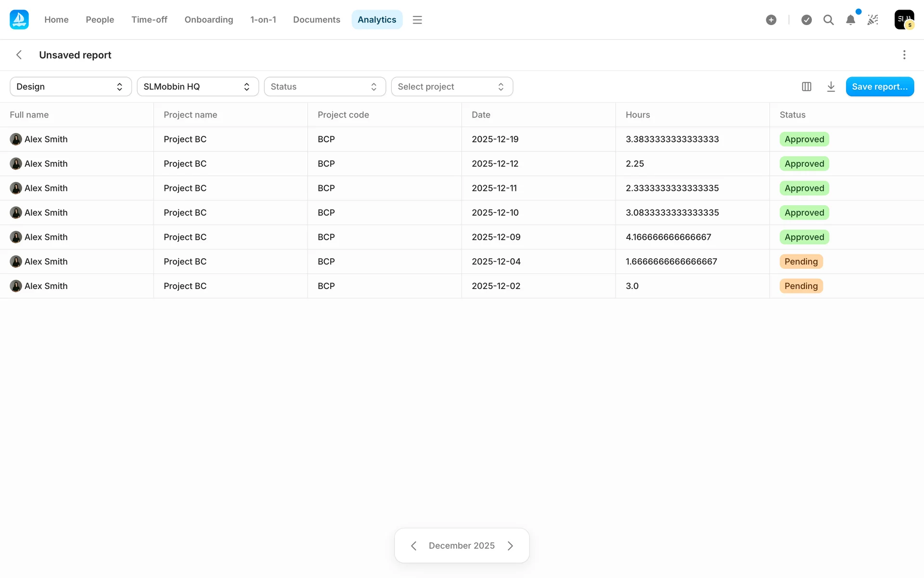Click the user profile avatar
Screen dimensions: 924x578
click(x=904, y=20)
